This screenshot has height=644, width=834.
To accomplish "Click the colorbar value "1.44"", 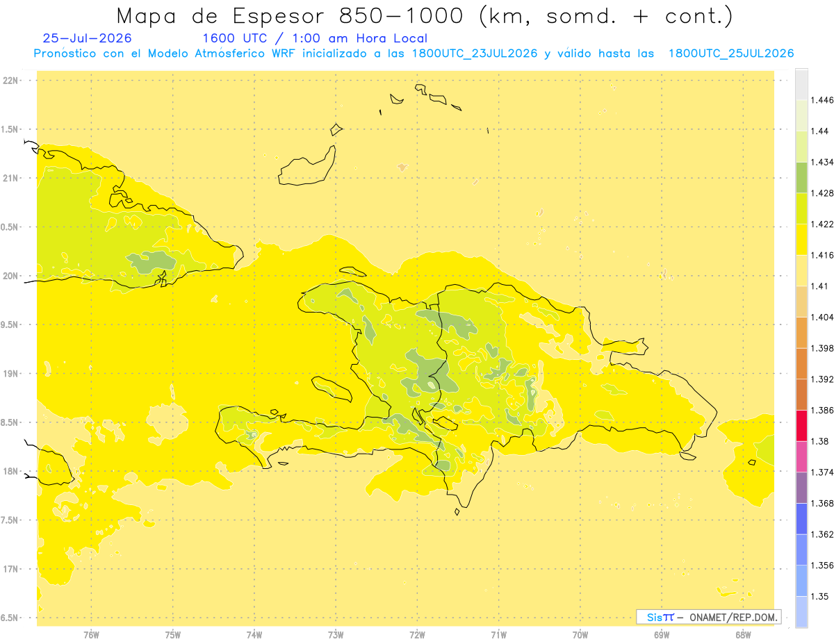I will (819, 131).
